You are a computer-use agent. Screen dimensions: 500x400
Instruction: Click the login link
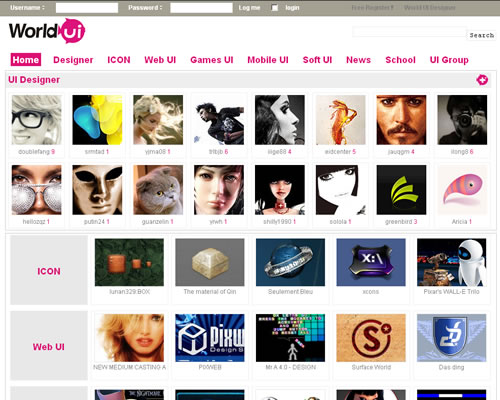coord(292,8)
